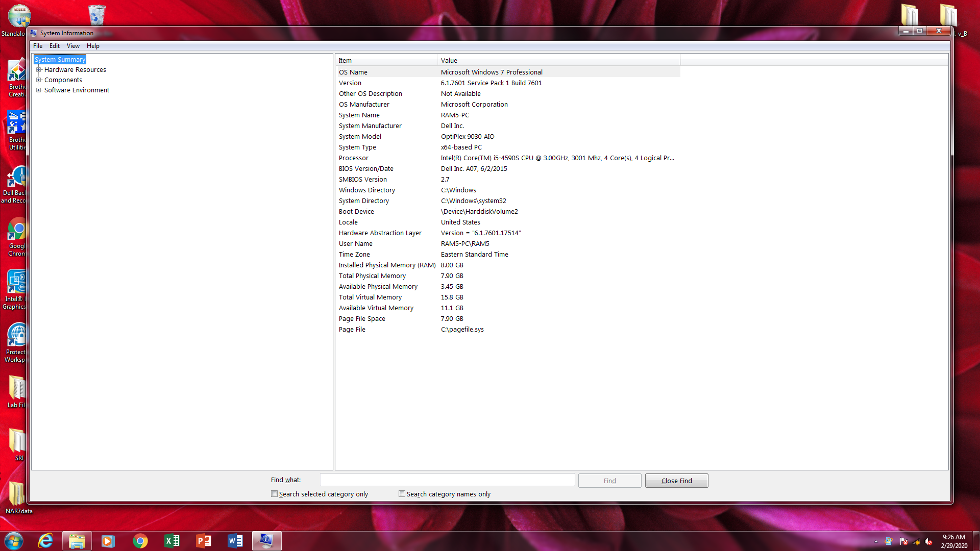Select the OS Name row
This screenshot has width=980, height=551.
pyautogui.click(x=508, y=72)
